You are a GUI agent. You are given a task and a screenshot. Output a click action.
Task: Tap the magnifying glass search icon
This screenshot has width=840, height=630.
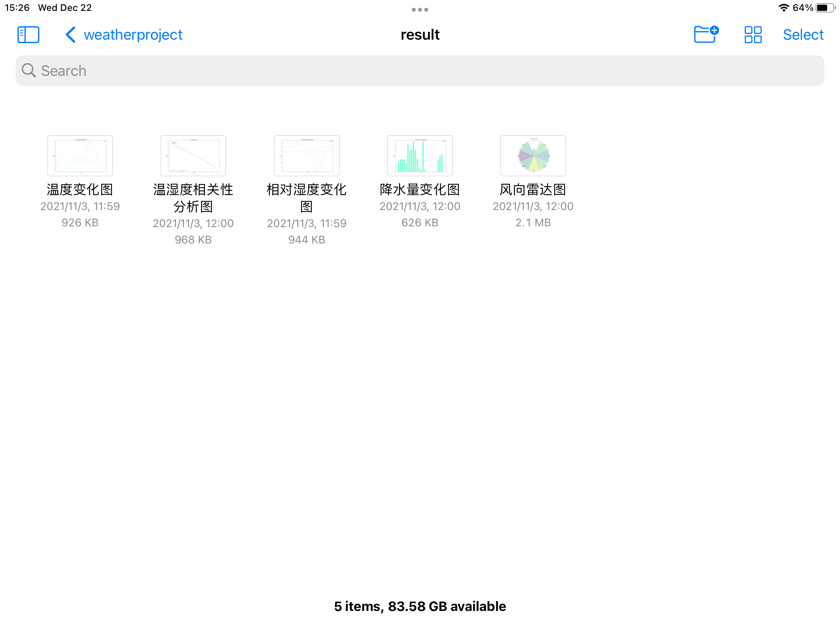[x=29, y=70]
